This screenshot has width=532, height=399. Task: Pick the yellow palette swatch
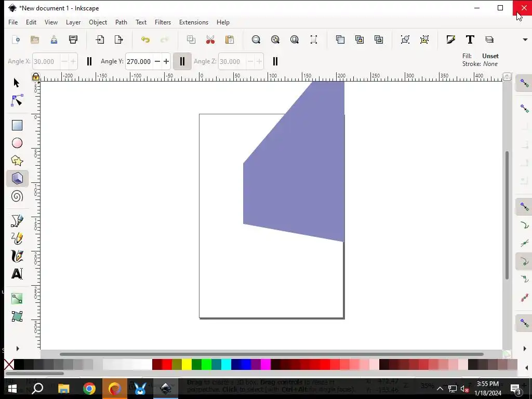[187, 365]
